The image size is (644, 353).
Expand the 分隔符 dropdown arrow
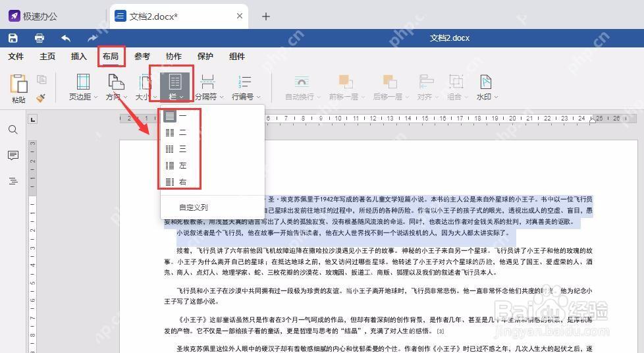[222, 97]
